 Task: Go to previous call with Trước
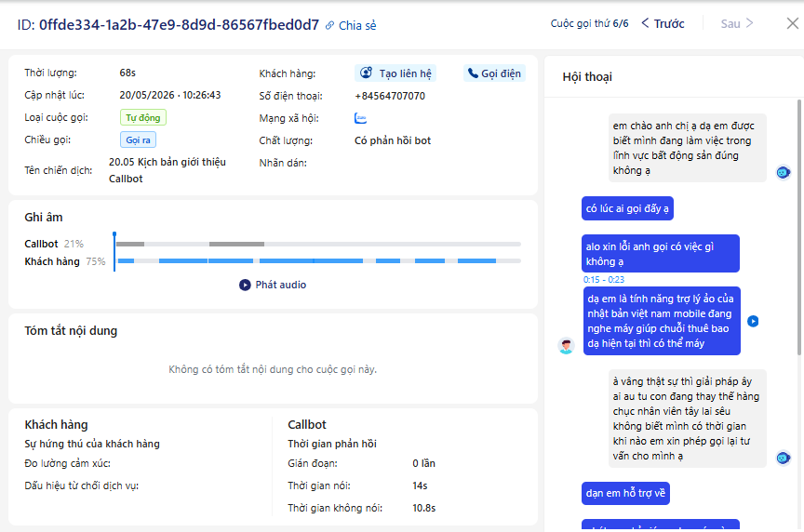point(663,23)
